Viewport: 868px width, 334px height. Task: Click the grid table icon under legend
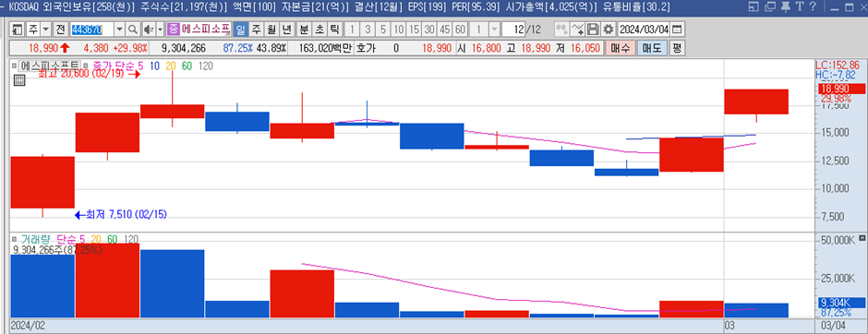click(18, 80)
